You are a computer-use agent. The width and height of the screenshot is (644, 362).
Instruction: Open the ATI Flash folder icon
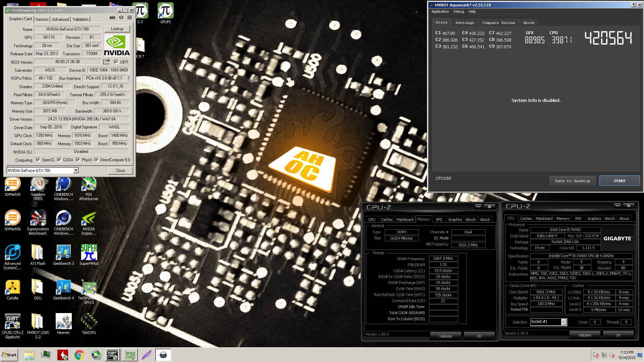(x=38, y=255)
